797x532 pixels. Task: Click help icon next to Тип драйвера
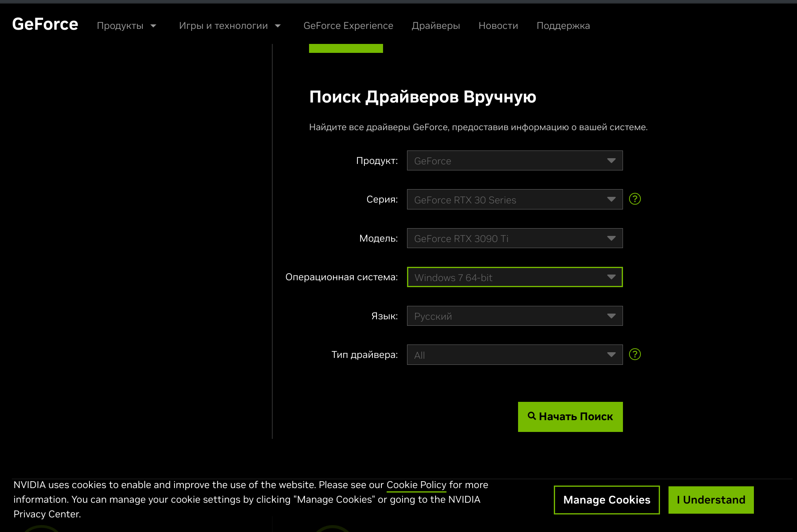click(635, 355)
